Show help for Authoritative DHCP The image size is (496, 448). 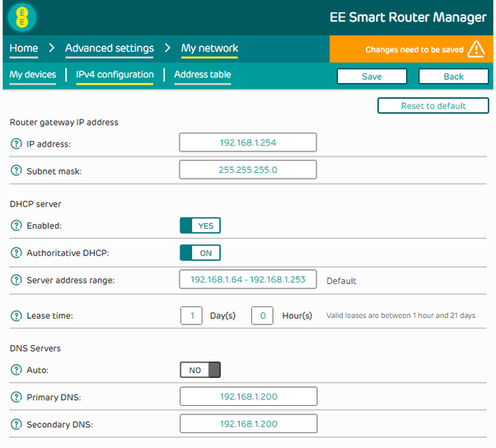(x=16, y=253)
